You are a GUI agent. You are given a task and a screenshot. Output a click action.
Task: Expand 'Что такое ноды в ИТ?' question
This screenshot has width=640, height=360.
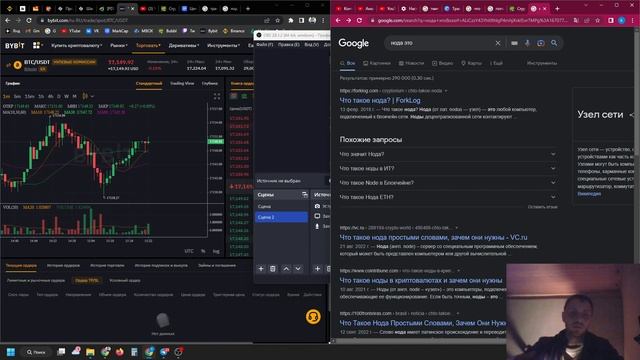pos(448,169)
